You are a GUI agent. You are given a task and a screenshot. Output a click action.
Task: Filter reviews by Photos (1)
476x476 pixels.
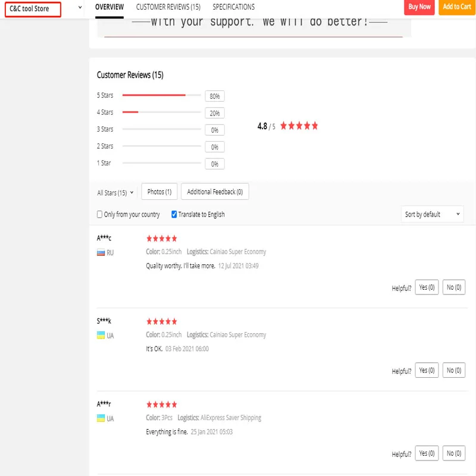(159, 192)
